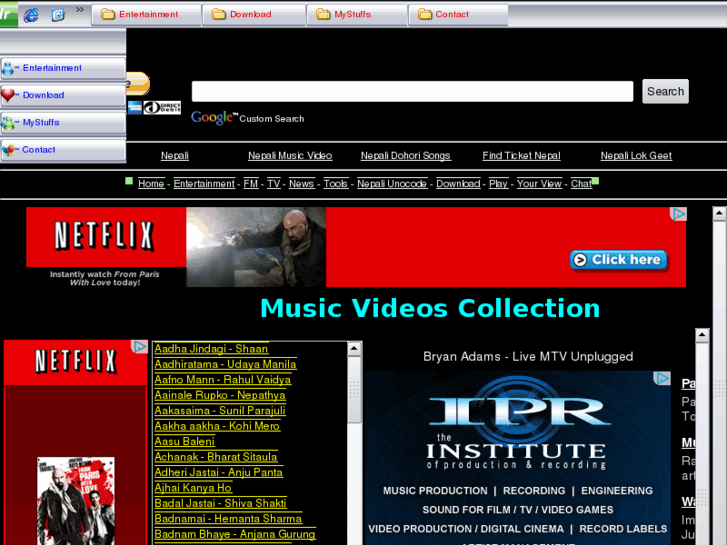
Task: Open the Contact folder tab in the top bar
Action: click(x=458, y=15)
